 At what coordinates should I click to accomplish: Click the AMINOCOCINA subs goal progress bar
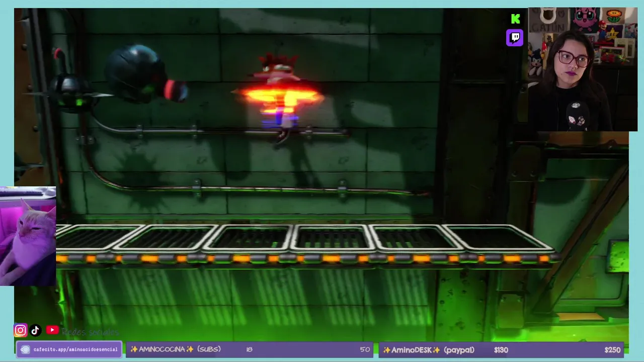click(250, 349)
